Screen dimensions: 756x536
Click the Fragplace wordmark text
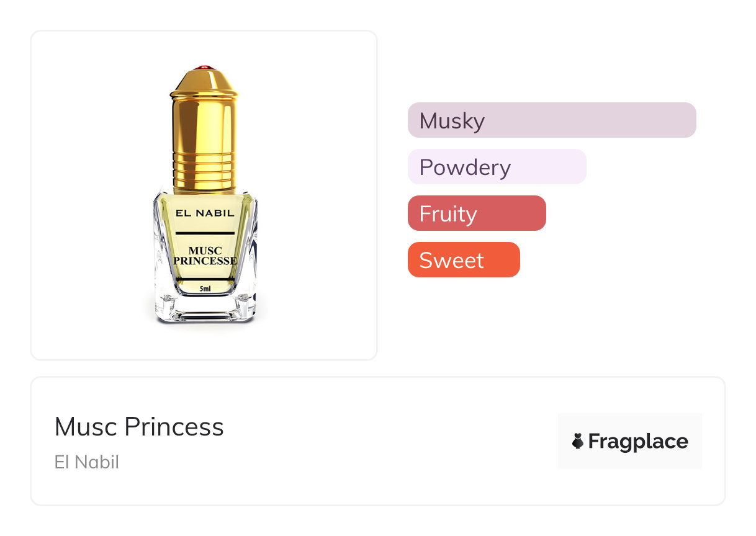(x=637, y=442)
